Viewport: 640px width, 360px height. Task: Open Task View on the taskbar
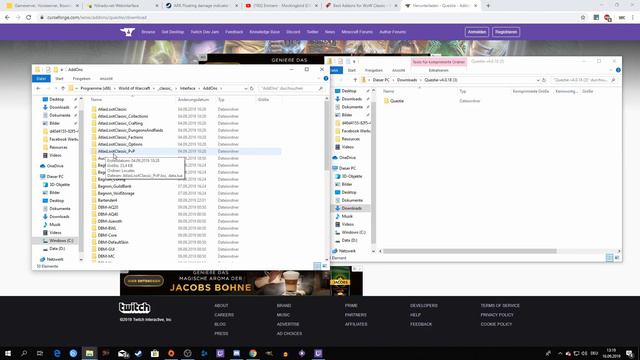(x=40, y=353)
